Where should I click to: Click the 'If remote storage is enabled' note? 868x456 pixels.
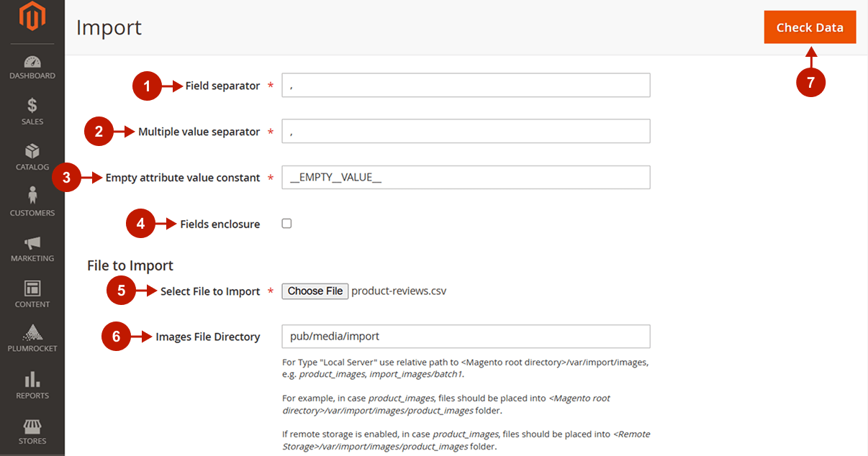click(x=466, y=440)
